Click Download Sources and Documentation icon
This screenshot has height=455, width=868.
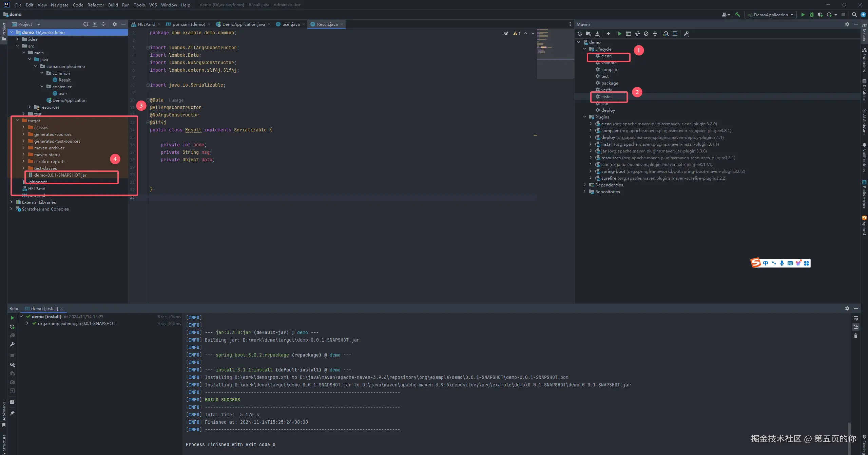(598, 34)
